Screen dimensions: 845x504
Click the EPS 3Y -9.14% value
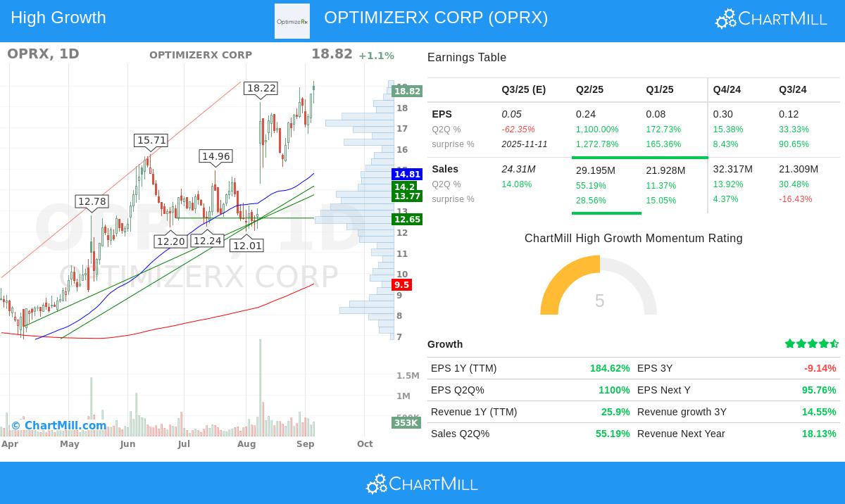pyautogui.click(x=820, y=368)
